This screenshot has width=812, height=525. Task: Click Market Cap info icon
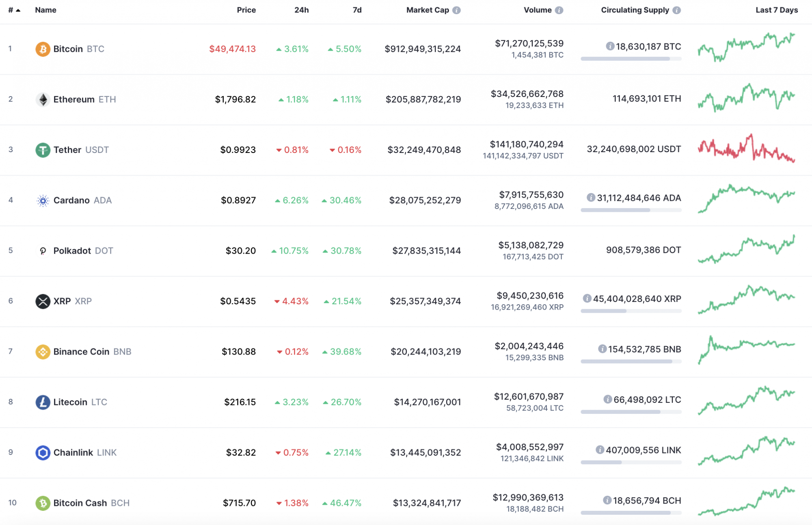point(457,10)
